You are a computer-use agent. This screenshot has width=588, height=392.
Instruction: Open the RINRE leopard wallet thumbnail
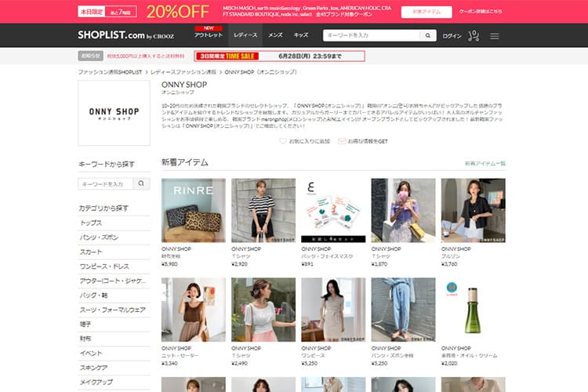(x=194, y=210)
